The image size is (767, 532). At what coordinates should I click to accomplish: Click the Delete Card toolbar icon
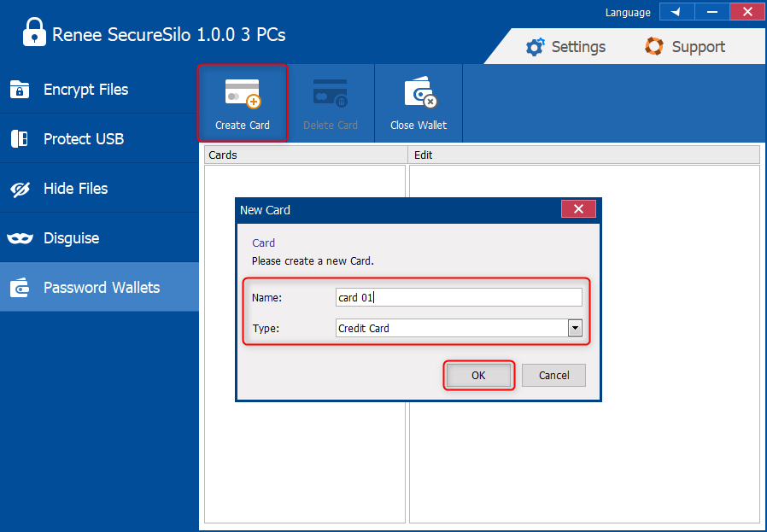tap(330, 92)
